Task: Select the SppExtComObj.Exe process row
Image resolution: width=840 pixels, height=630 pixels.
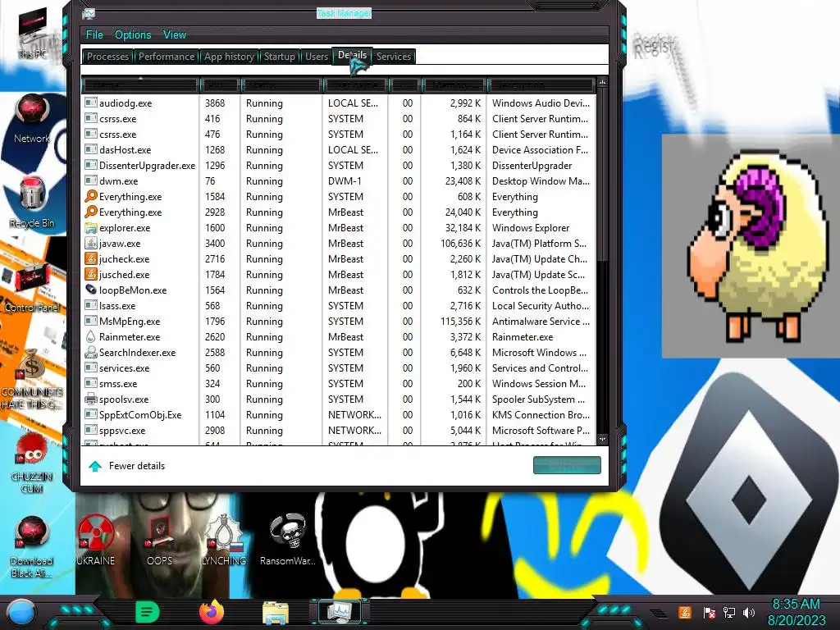Action: [339, 414]
